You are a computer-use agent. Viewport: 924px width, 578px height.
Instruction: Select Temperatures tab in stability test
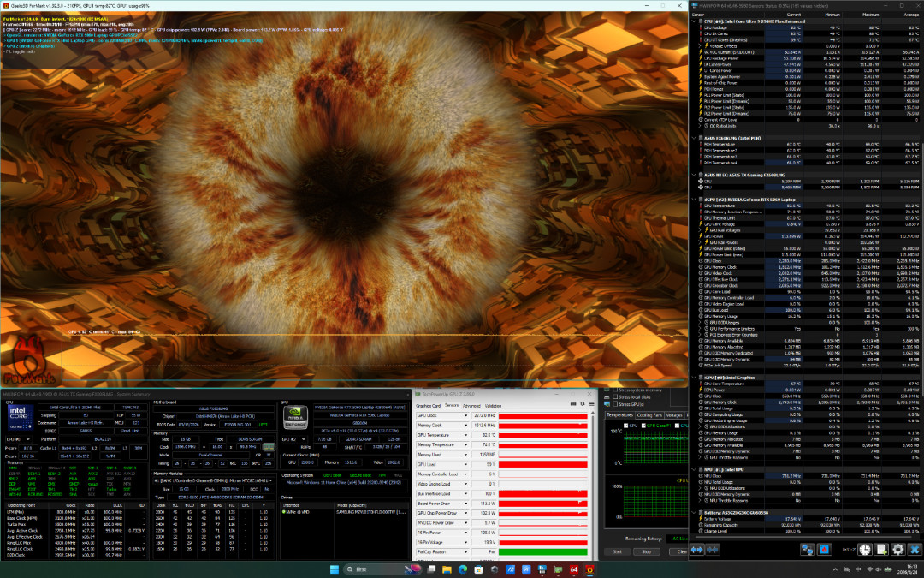tap(620, 415)
